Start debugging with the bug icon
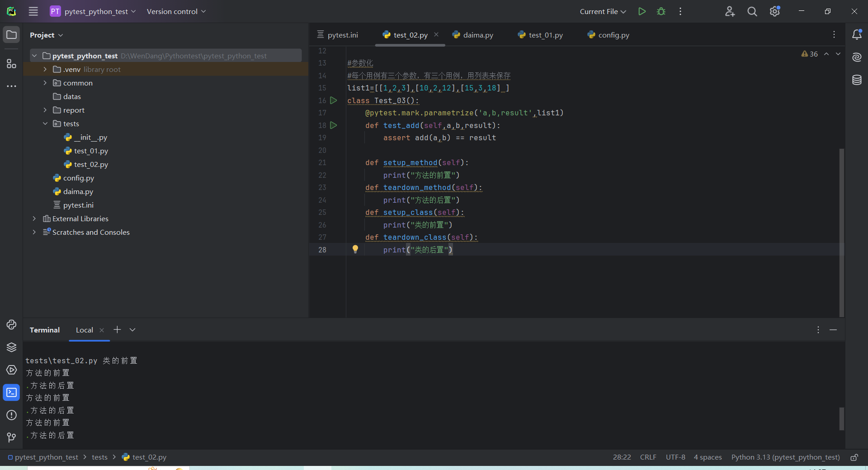 [661, 11]
